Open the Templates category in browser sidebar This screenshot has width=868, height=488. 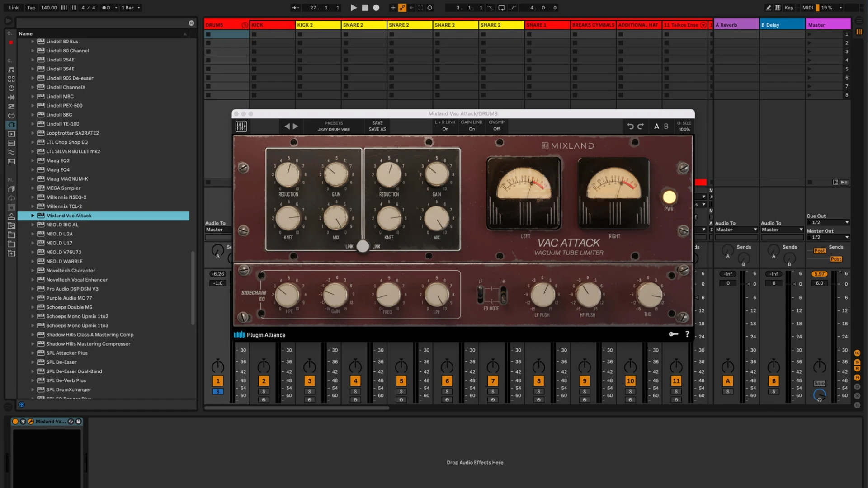click(11, 161)
